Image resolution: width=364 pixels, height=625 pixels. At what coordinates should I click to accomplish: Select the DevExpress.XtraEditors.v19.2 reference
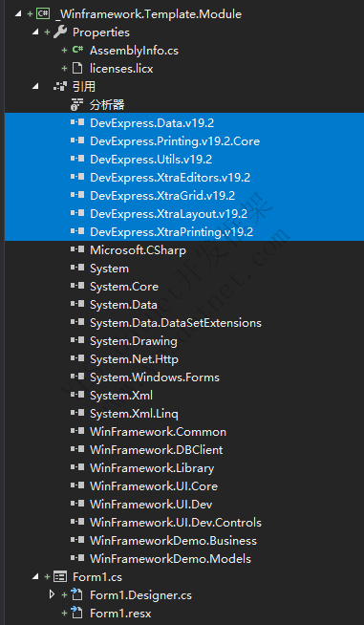(170, 178)
